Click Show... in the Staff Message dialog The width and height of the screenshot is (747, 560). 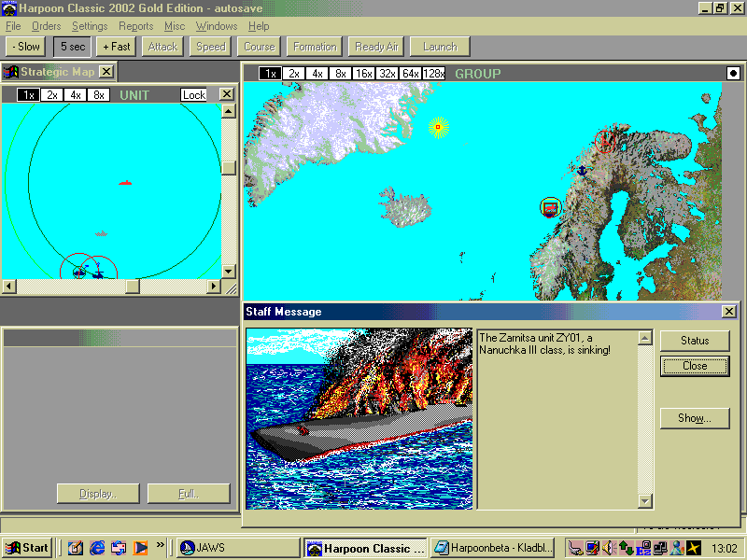695,418
